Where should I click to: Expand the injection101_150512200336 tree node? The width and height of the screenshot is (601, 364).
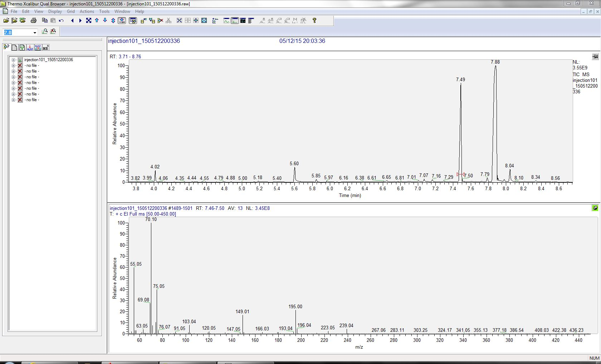(13, 60)
